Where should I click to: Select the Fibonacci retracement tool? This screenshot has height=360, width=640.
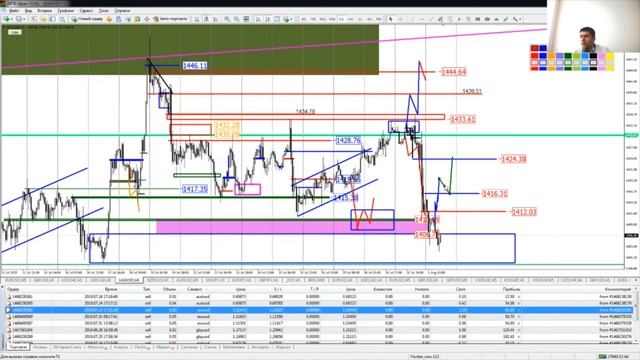(450, 19)
